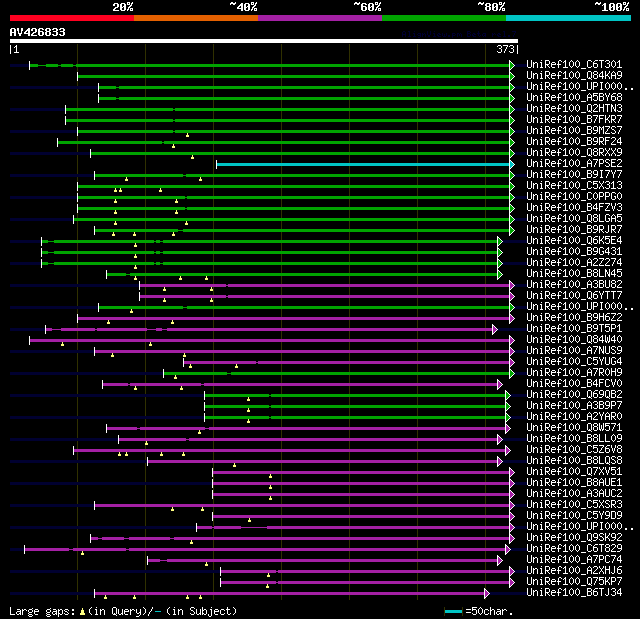The width and height of the screenshot is (640, 619).
Task: Open hit UniRef100_Q2HTN3
Action: point(574,109)
